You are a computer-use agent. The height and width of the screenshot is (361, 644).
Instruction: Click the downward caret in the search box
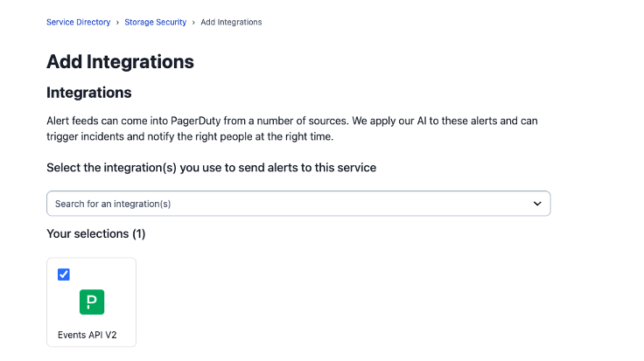pyautogui.click(x=537, y=204)
